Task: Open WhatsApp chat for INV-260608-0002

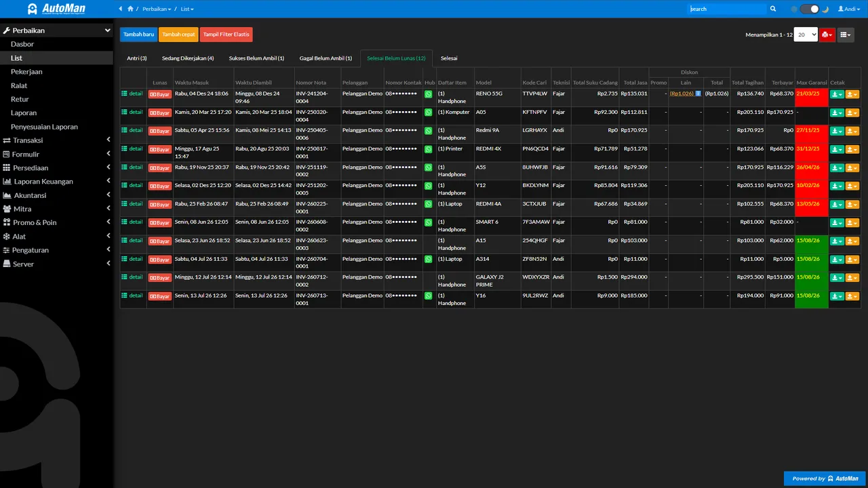Action: [x=429, y=222]
